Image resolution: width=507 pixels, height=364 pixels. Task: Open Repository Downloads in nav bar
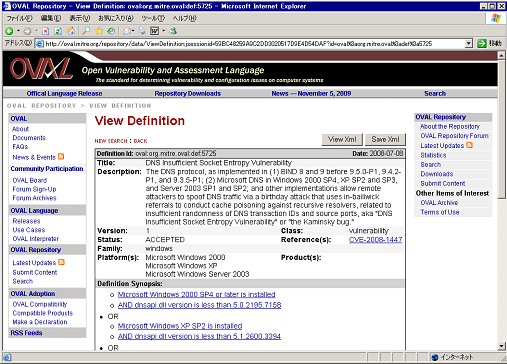[x=188, y=93]
